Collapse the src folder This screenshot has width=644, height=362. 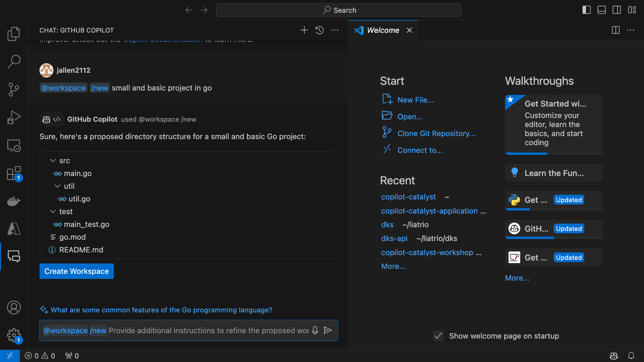[x=53, y=161]
